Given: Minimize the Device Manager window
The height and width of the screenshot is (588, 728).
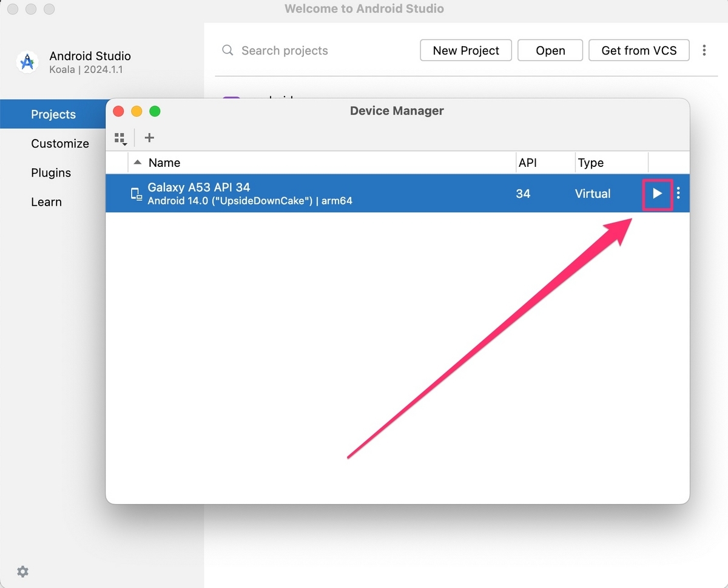Looking at the screenshot, I should (x=136, y=111).
